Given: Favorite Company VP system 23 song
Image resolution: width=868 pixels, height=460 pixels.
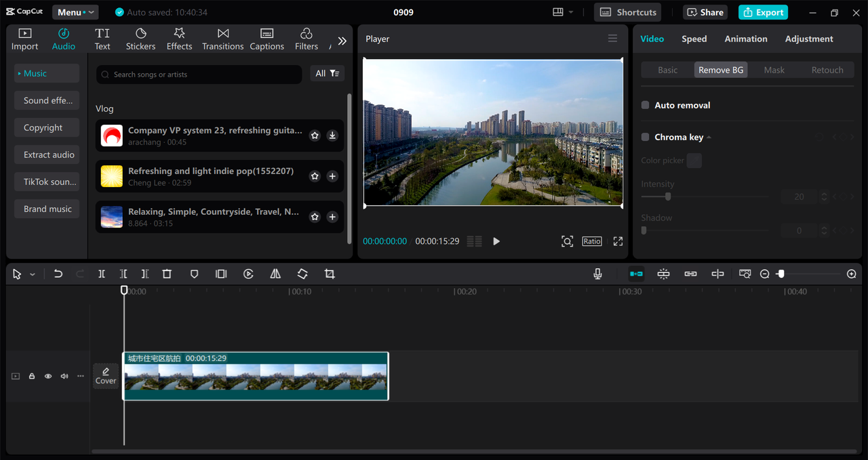Looking at the screenshot, I should (315, 135).
